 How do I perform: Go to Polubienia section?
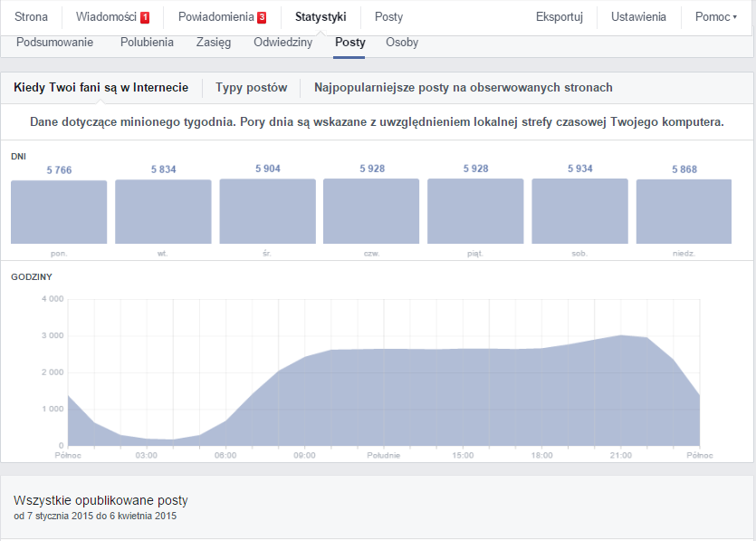coord(147,43)
